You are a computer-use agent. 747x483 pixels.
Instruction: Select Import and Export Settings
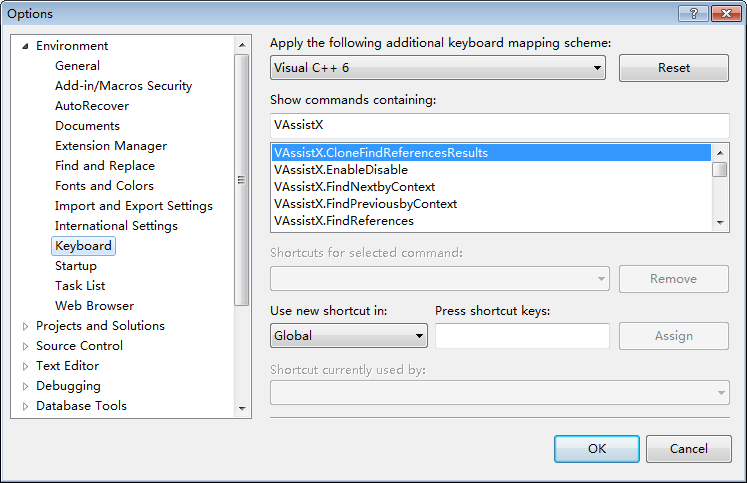133,206
